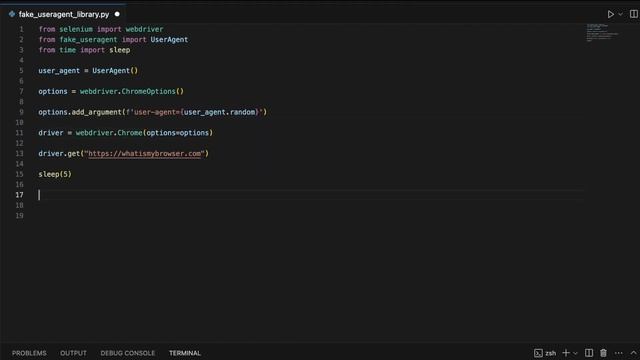The image size is (640, 360).
Task: Switch to the TERMINAL panel tab
Action: click(185, 353)
